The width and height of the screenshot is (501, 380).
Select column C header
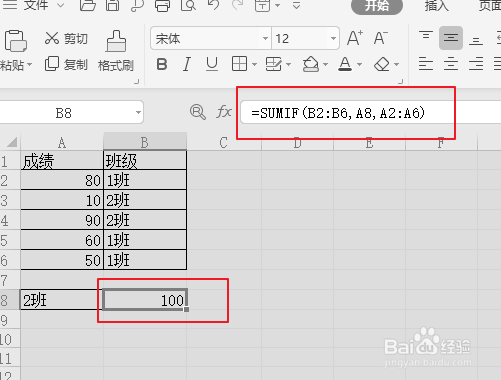(x=224, y=143)
